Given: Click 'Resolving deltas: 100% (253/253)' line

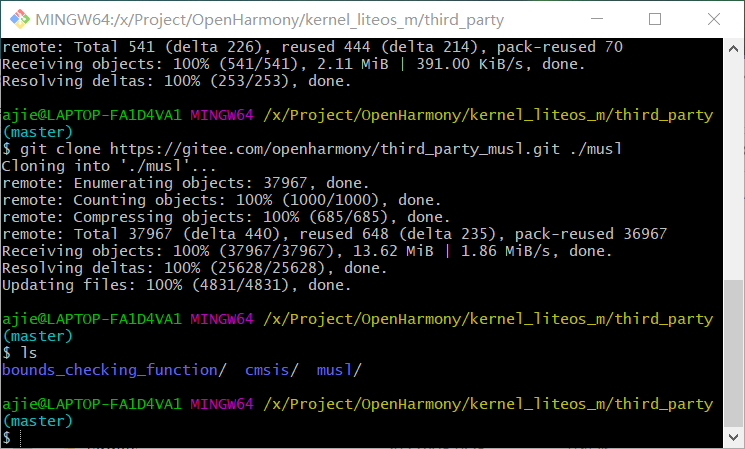Looking at the screenshot, I should (x=176, y=81).
